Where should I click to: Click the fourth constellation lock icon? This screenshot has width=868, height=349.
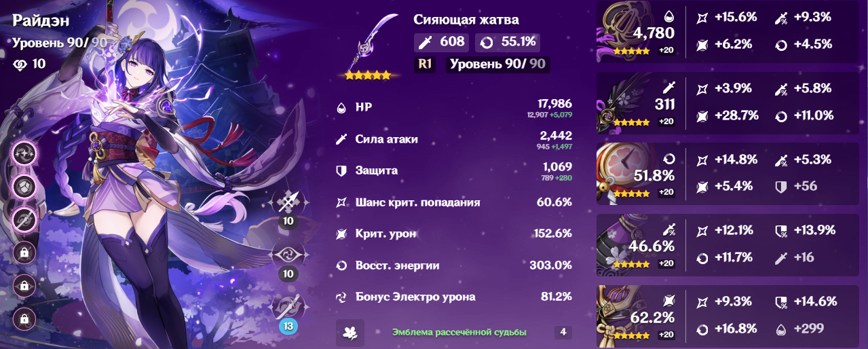(x=24, y=253)
